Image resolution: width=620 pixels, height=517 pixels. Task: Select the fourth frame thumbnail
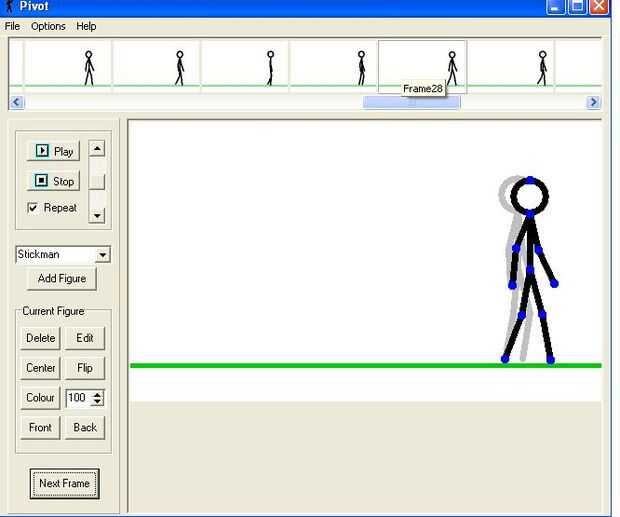tap(334, 66)
